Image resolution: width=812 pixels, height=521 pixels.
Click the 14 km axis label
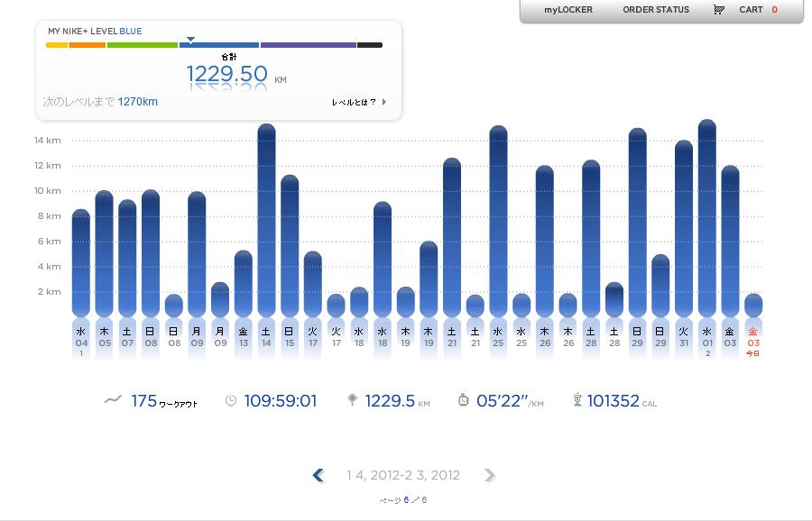tap(48, 141)
